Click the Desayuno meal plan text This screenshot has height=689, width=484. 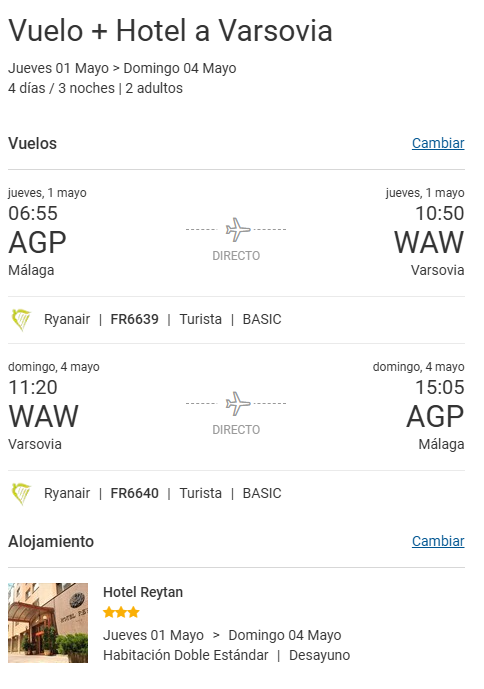point(320,655)
